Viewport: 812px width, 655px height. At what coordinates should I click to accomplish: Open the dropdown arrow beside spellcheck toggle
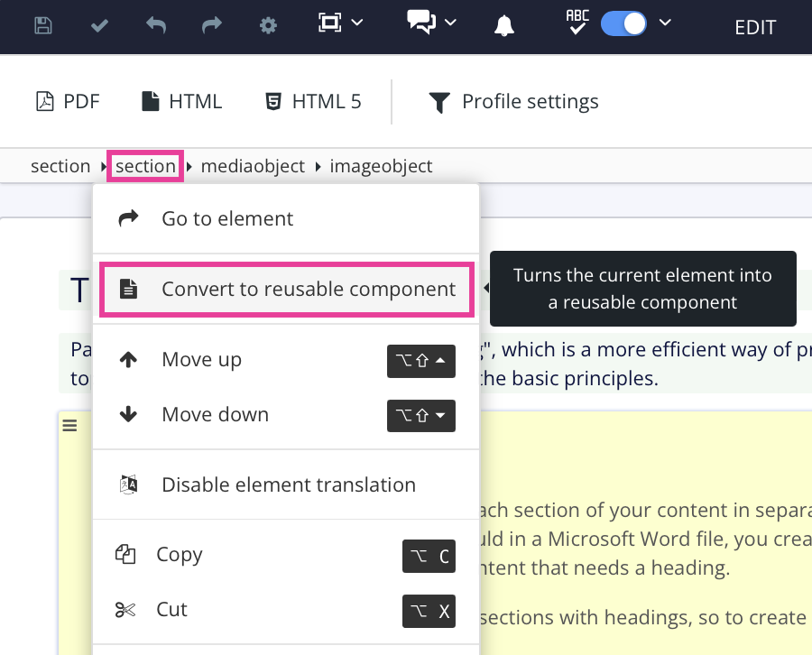tap(665, 23)
